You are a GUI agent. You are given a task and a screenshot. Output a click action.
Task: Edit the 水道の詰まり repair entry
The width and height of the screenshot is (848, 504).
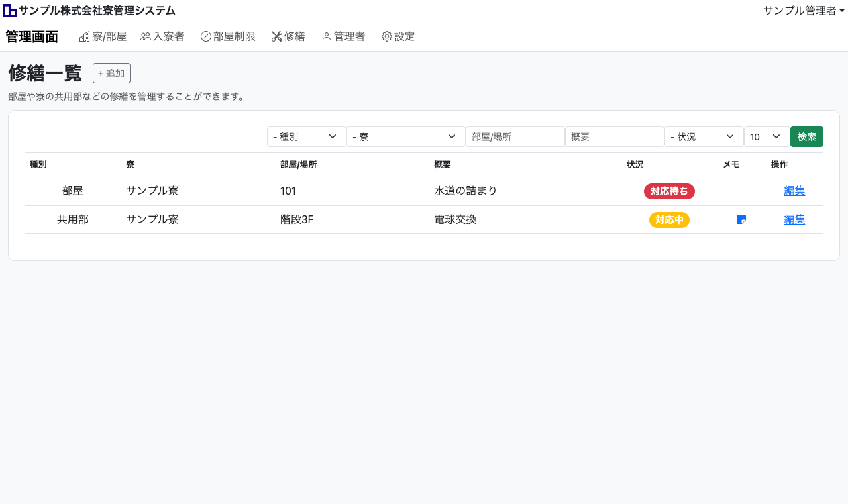pos(794,191)
